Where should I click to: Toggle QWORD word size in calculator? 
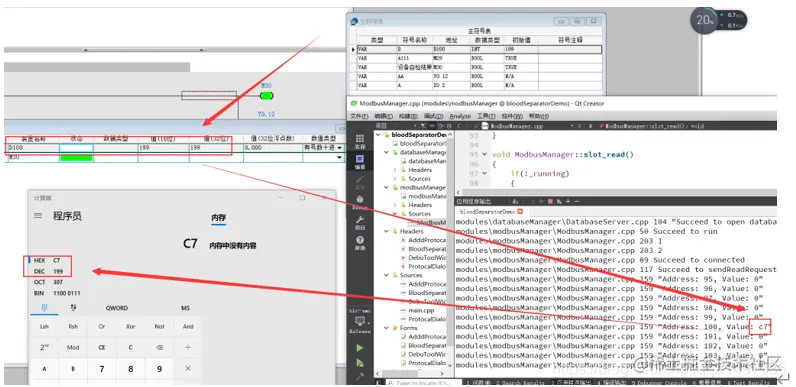[x=117, y=308]
